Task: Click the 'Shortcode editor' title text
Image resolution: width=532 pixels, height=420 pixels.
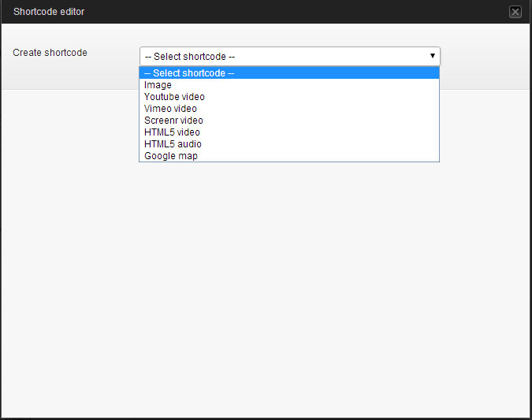Action: coord(49,12)
